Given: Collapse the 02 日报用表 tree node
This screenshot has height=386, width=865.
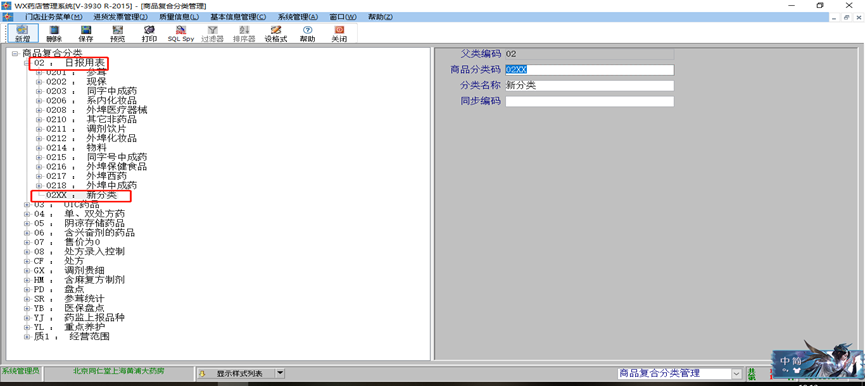Looking at the screenshot, I should [x=27, y=63].
